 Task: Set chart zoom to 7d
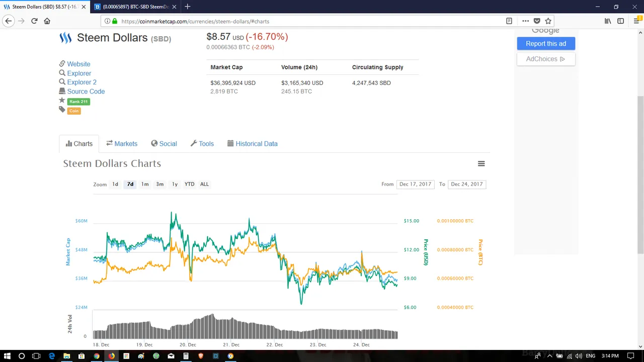point(130,184)
